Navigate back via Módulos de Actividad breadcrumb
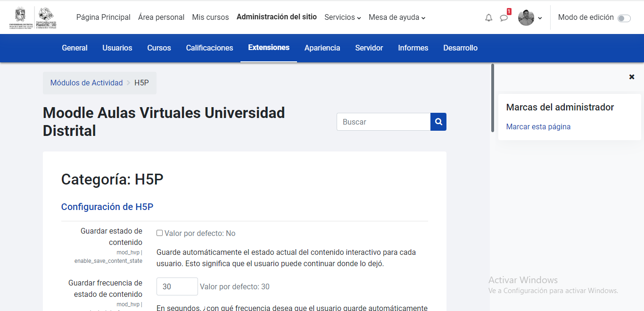Screen dimensions: 644x311 (x=86, y=83)
